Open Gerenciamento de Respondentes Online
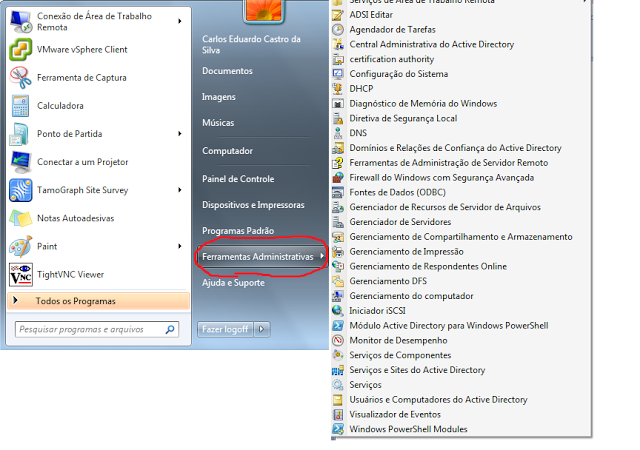This screenshot has height=450, width=640. coord(428,266)
